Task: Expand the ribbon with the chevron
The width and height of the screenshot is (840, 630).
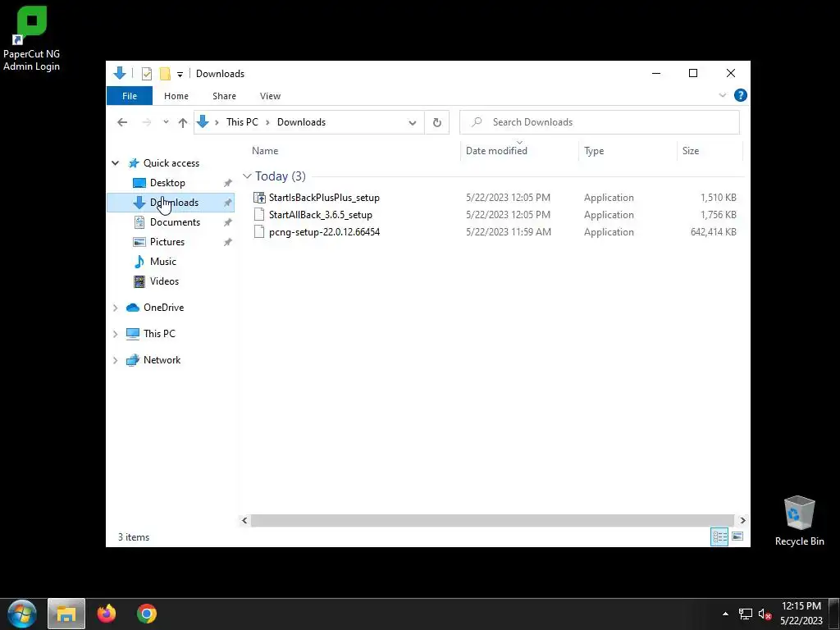Action: coord(722,95)
